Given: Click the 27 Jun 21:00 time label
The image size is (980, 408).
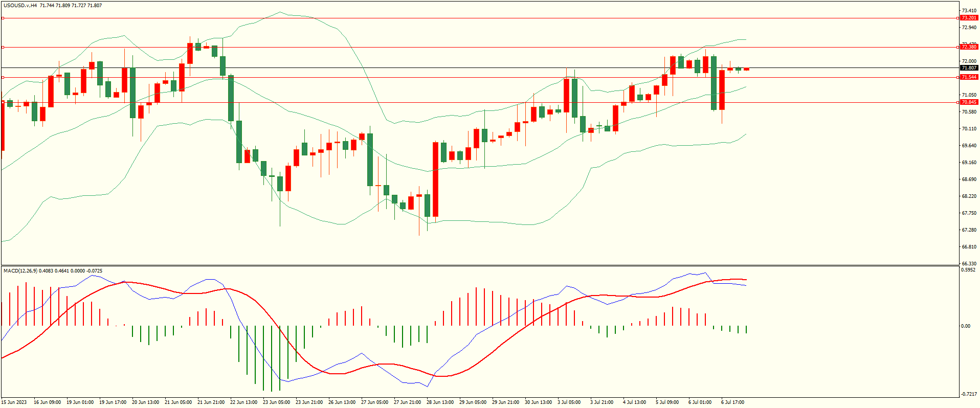Looking at the screenshot, I should 408,402.
